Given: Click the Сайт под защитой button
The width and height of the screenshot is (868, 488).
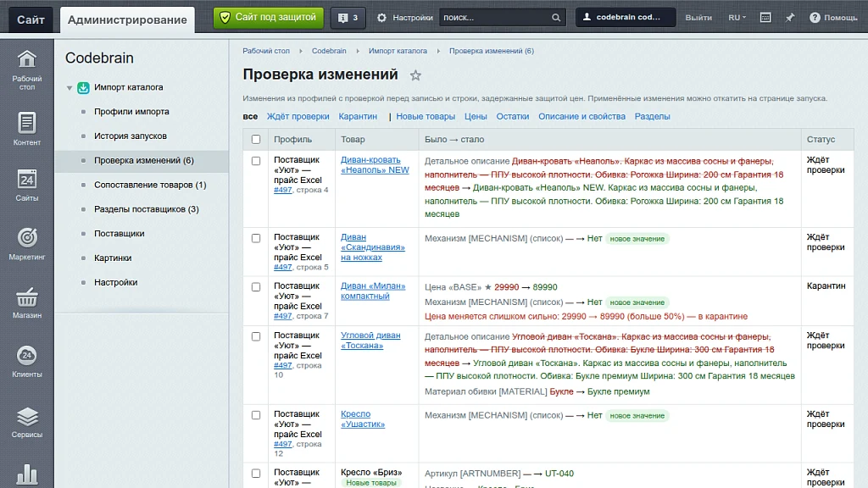Looking at the screenshot, I should [x=268, y=18].
